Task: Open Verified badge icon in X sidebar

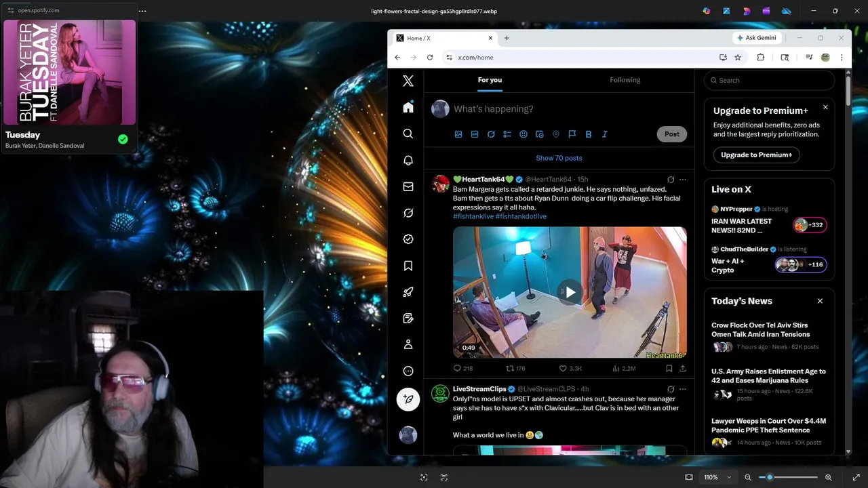Action: [x=408, y=239]
